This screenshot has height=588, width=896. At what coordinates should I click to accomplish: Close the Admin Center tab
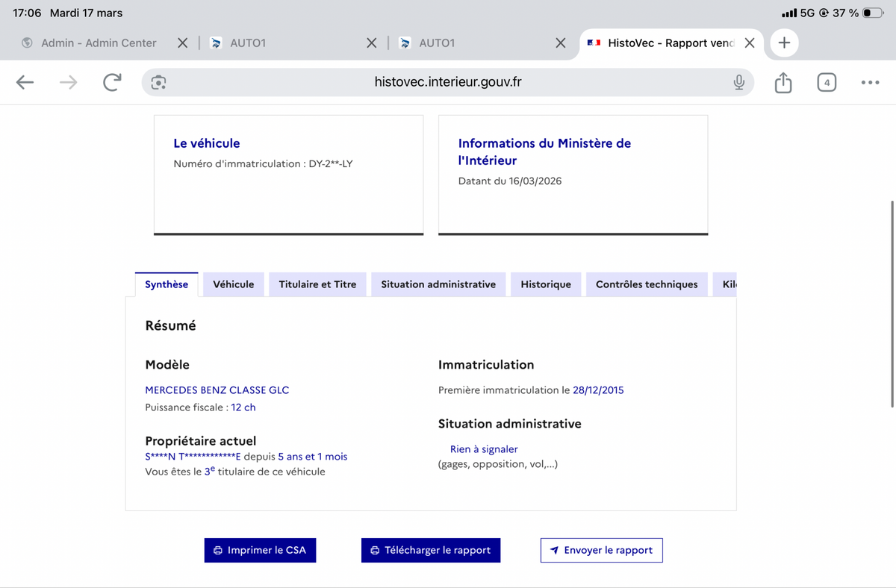pos(182,43)
